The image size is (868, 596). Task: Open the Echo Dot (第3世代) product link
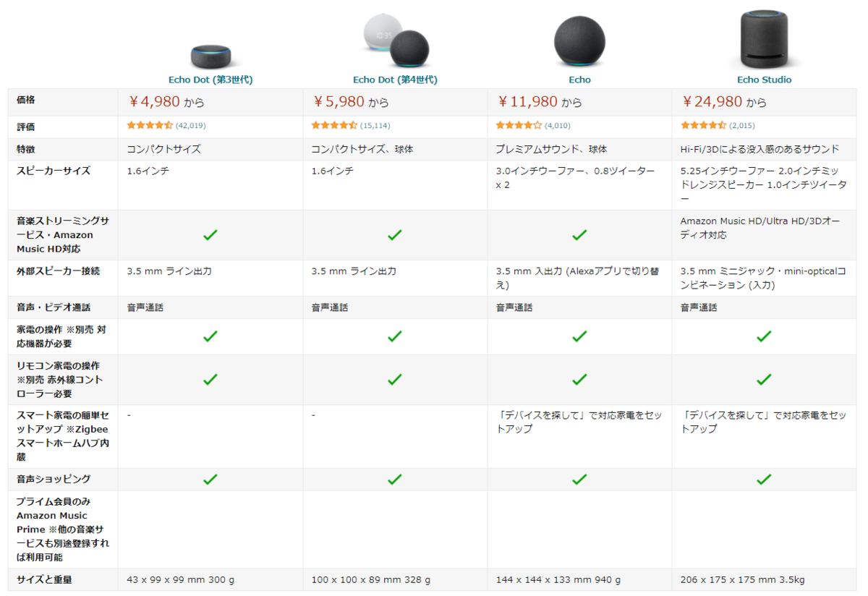pyautogui.click(x=210, y=80)
